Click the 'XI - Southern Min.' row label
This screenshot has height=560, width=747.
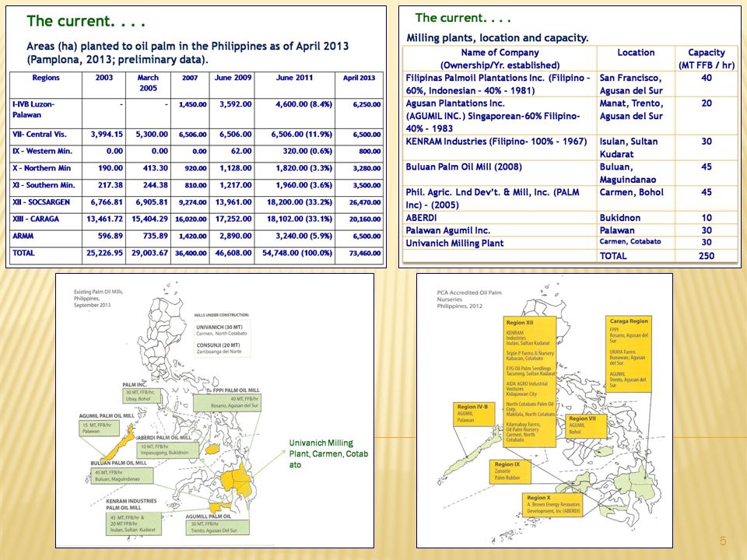click(44, 185)
